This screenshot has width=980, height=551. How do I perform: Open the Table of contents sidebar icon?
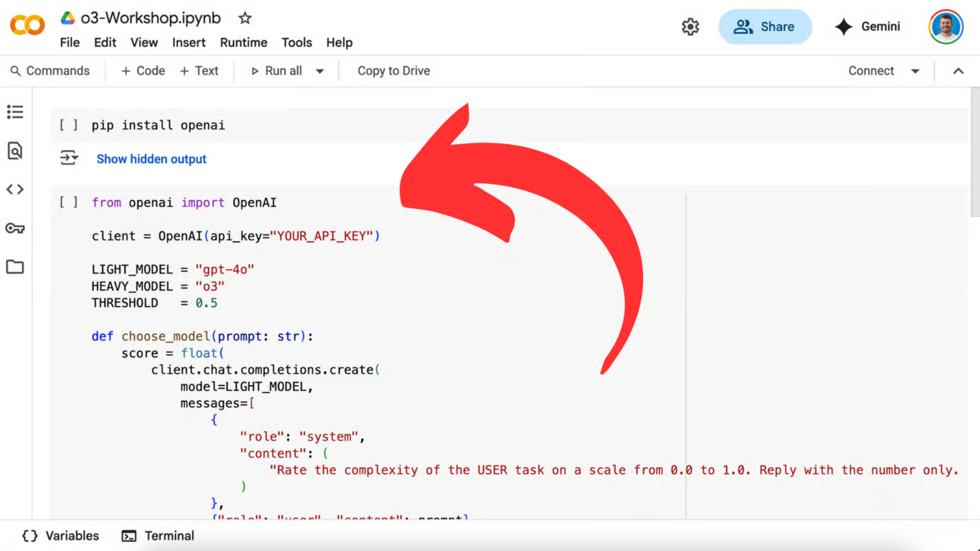click(15, 112)
